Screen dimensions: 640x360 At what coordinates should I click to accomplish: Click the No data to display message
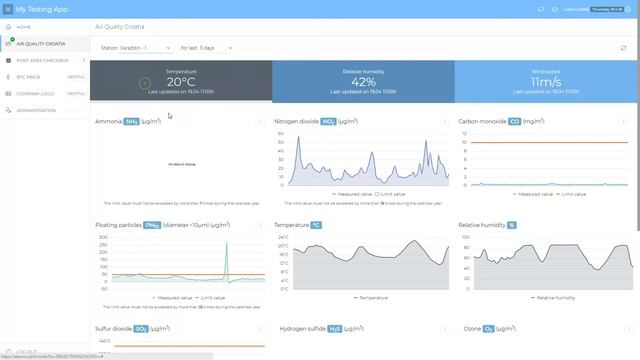coord(182,164)
